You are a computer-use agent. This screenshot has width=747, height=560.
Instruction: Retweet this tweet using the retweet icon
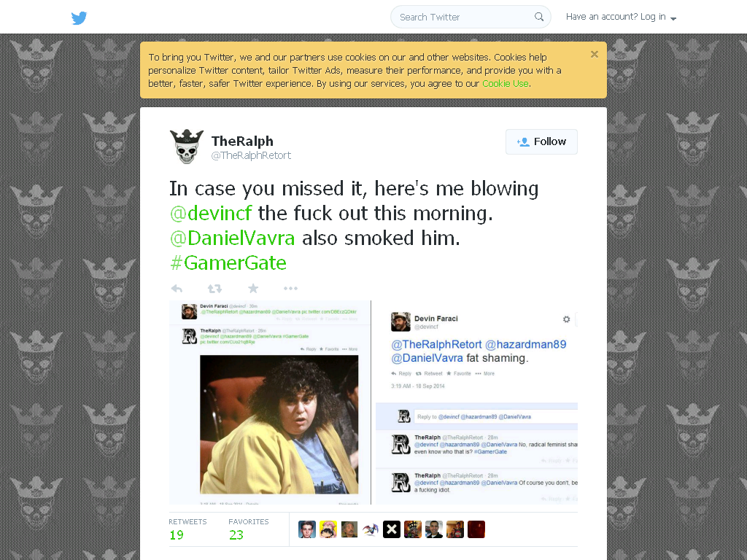[x=215, y=289]
